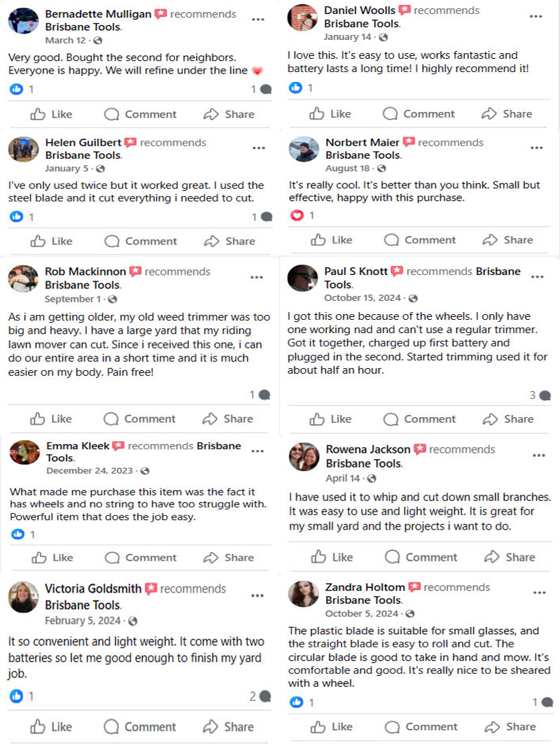Comment on Rowena Jackson's review

click(421, 557)
